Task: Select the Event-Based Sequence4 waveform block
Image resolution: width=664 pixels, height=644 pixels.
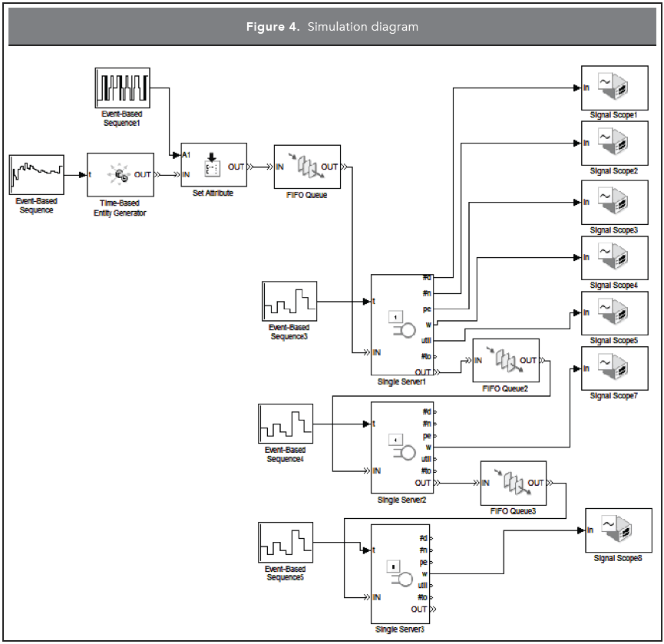Action: click(x=286, y=424)
